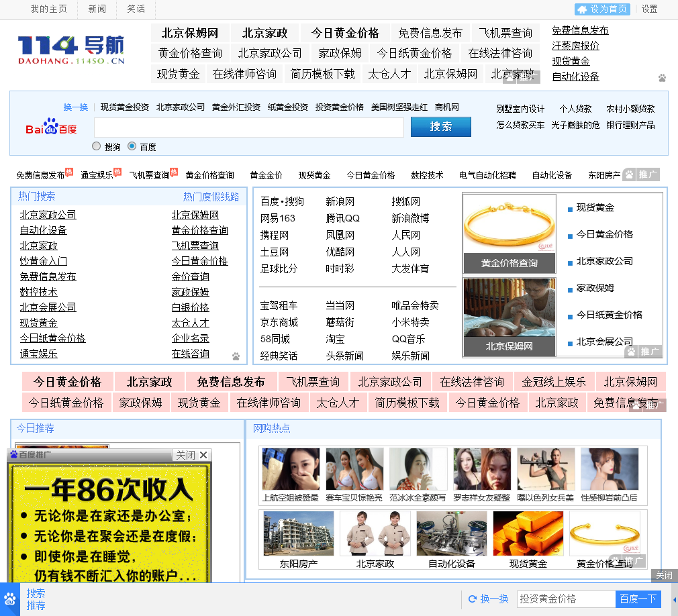Click 通宝娱乐 hot link in keyword row
The image size is (678, 616).
coord(97,175)
